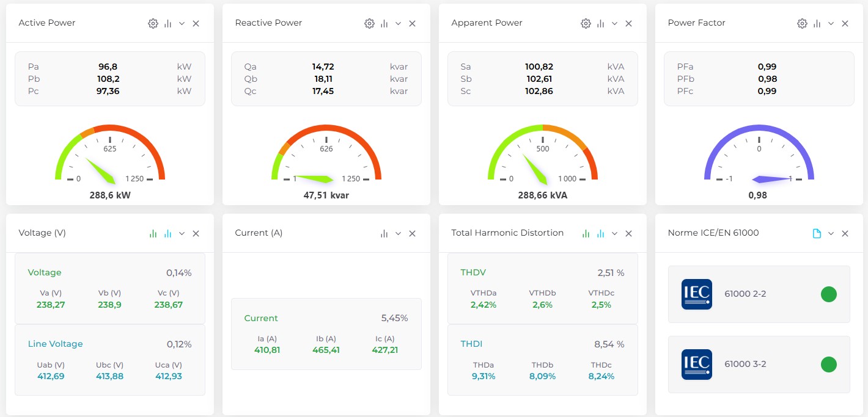The image size is (868, 417).
Task: Collapse Total Harmonic Distortion panel chevron
Action: point(614,233)
